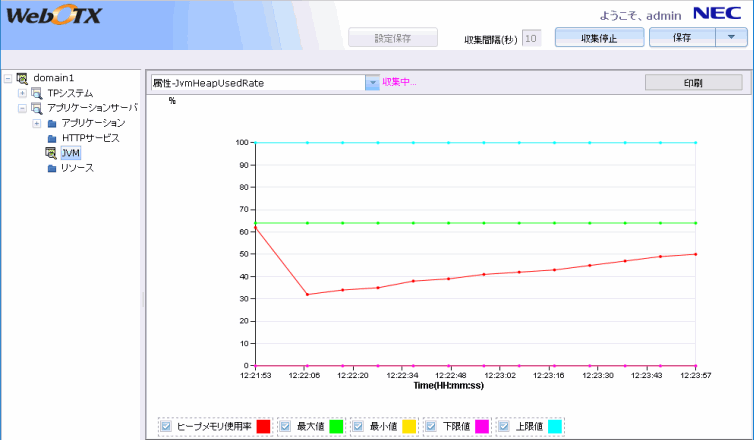Toggle the 上限値 series checkbox

coord(503,426)
